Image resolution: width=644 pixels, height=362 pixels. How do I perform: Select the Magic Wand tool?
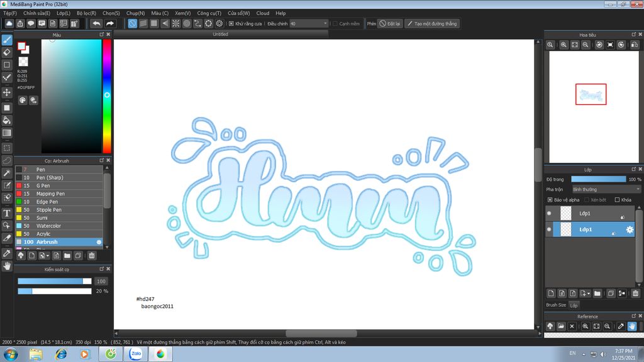pos(7,173)
